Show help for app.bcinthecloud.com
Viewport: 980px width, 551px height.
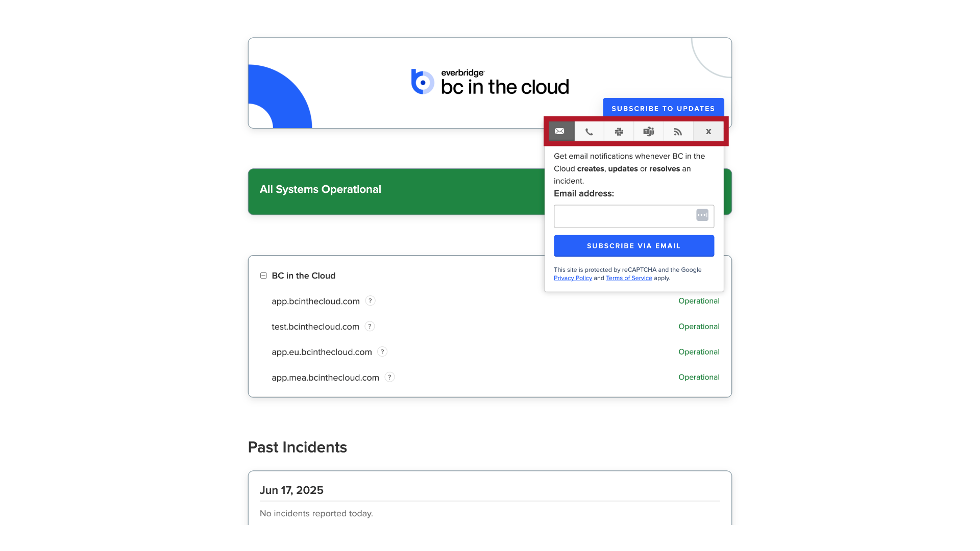tap(370, 301)
